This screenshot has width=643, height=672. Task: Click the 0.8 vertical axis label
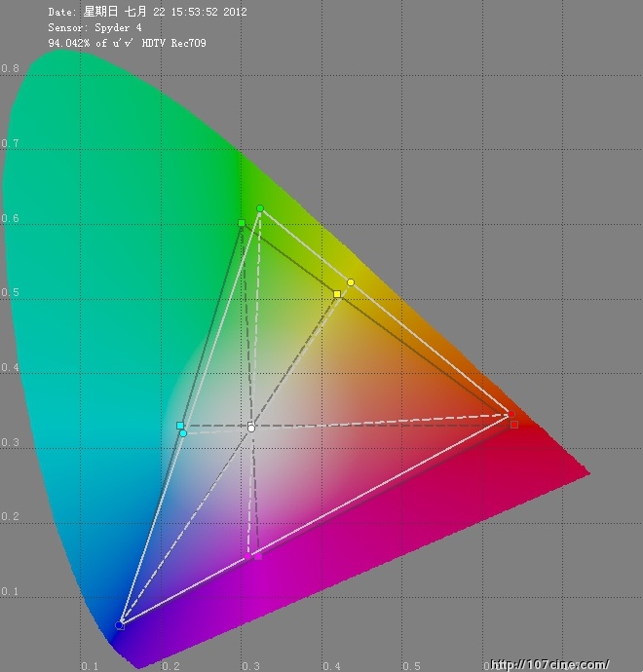(x=10, y=69)
